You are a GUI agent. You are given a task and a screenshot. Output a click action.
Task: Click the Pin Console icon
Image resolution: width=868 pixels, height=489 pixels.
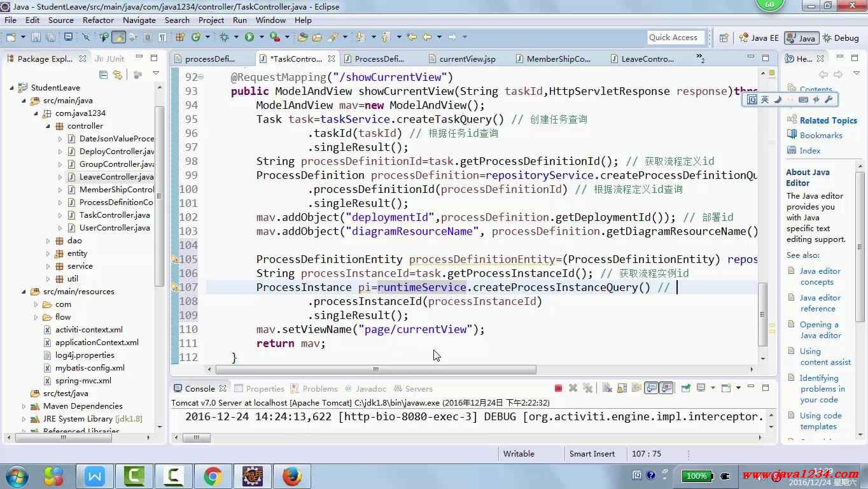coord(686,388)
